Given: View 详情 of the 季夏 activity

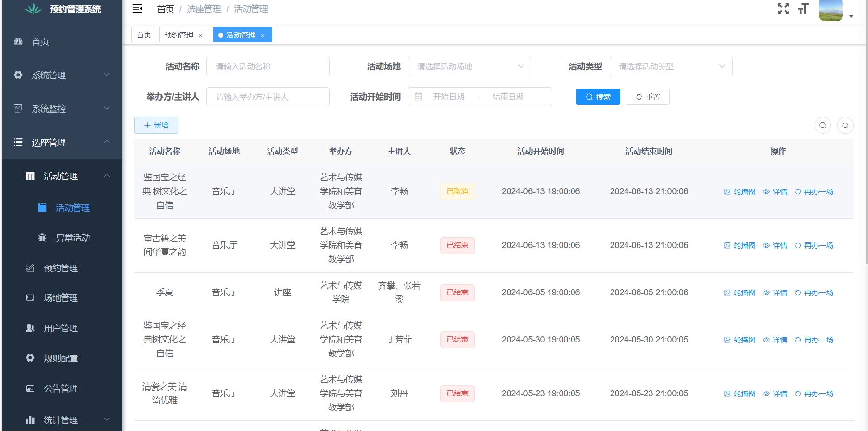Looking at the screenshot, I should click(775, 292).
